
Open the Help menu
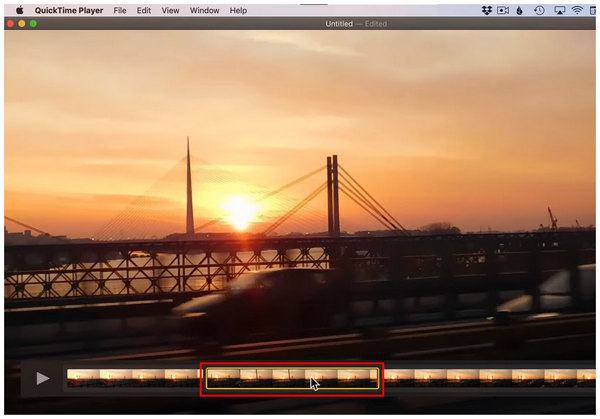point(238,10)
